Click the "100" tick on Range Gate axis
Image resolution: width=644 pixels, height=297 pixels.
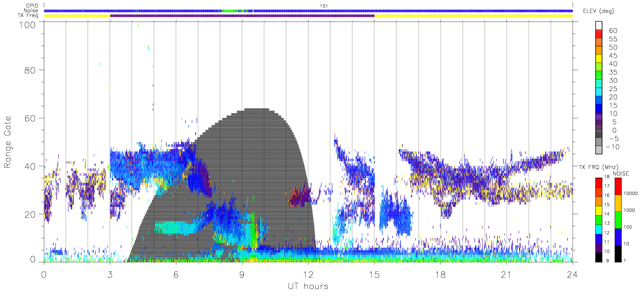(27, 25)
